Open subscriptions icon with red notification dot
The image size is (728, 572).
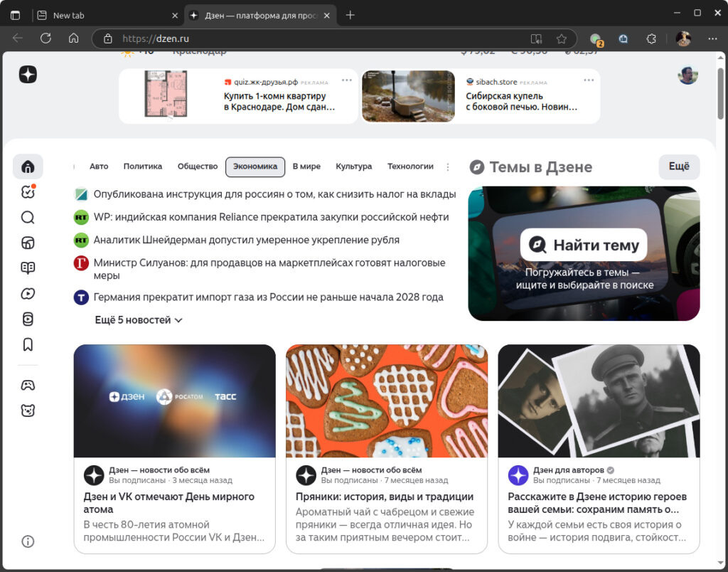(x=28, y=191)
